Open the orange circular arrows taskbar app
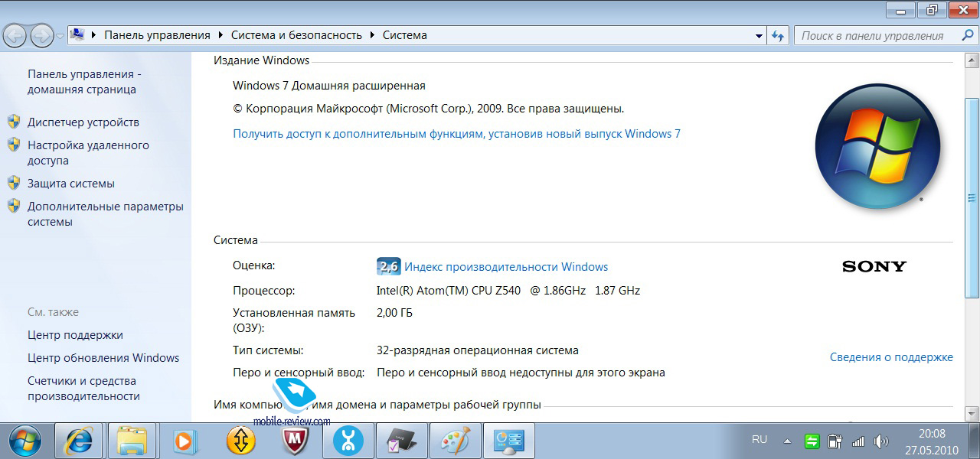980x459 pixels. (241, 441)
